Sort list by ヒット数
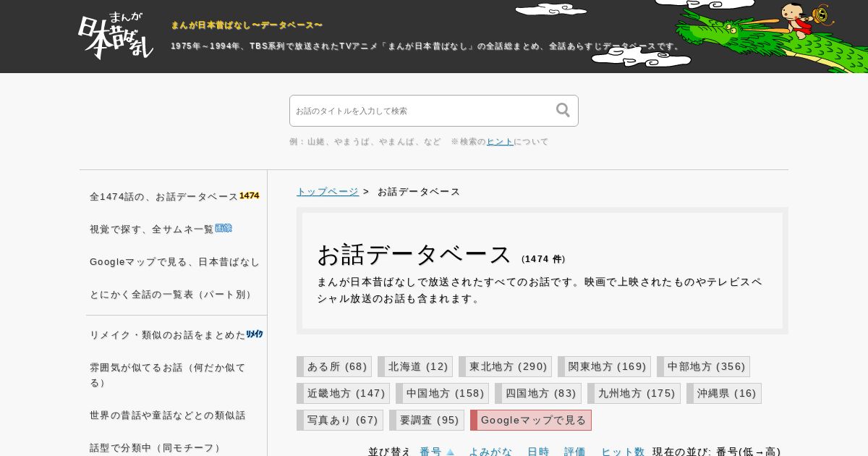Image resolution: width=868 pixels, height=456 pixels. pyautogui.click(x=623, y=452)
